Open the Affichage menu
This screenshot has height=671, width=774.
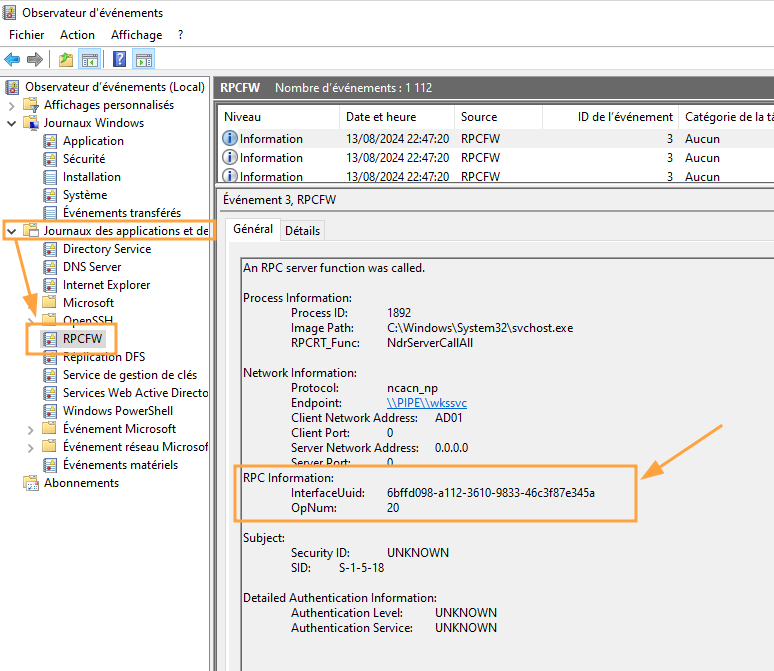click(136, 35)
